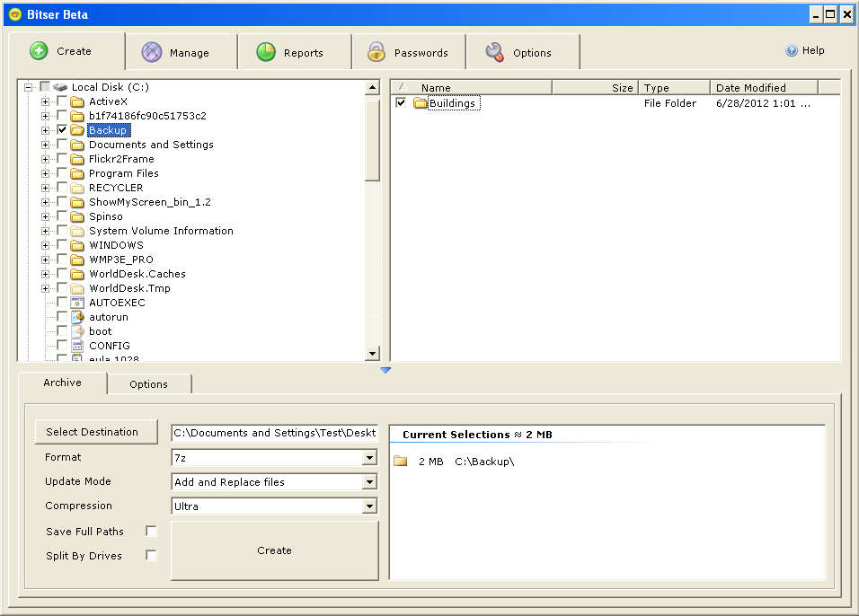Click the autorun file icon in tree
The height and width of the screenshot is (616, 859).
pos(77,317)
